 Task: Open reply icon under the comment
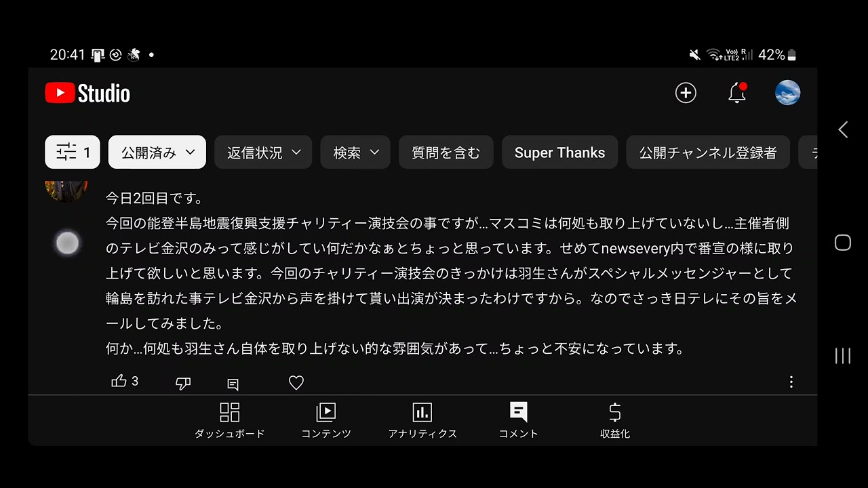233,384
